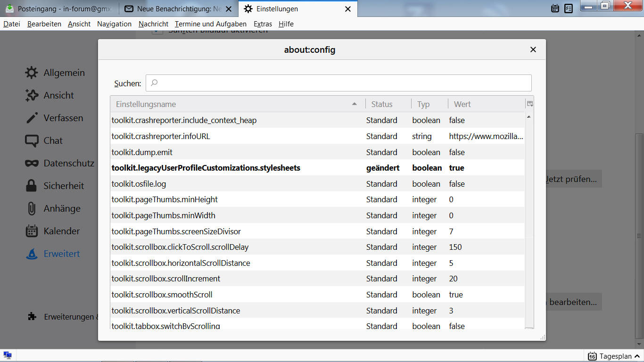
Task: Close the about:config dialog
Action: (533, 49)
